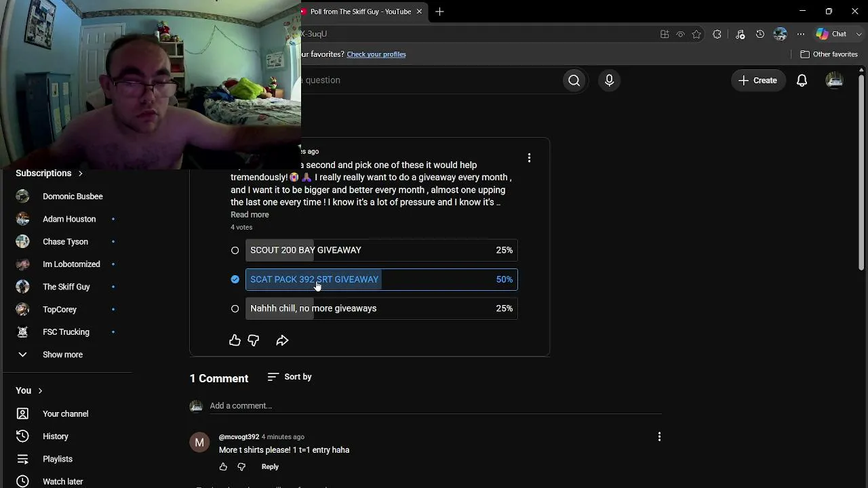
Task: Open the Your channel sidebar item
Action: [66, 414]
